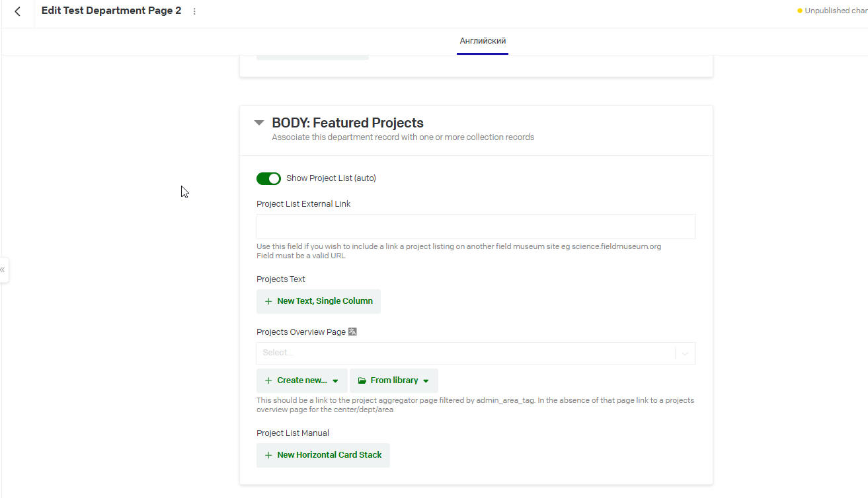This screenshot has width=868, height=498.
Task: Click the plus icon on New Horizontal Card Stack
Action: pos(268,455)
